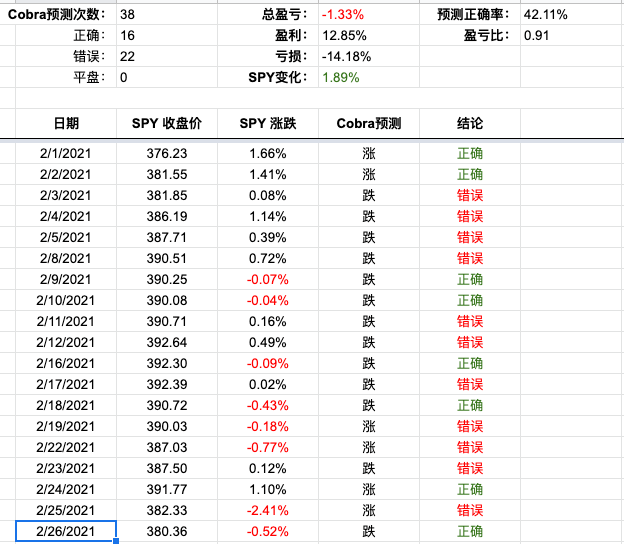This screenshot has height=544, width=624.
Task: Select closing price 382.33
Action: [167, 510]
